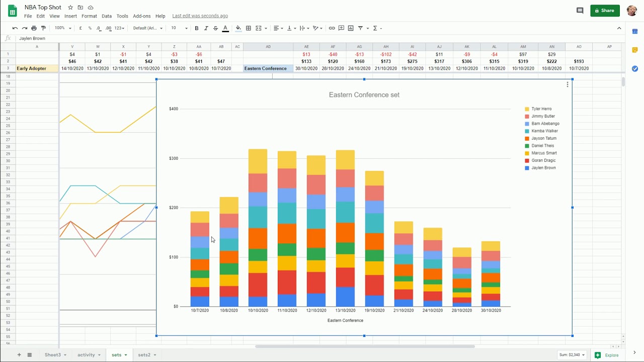Open the text color picker

pyautogui.click(x=225, y=28)
